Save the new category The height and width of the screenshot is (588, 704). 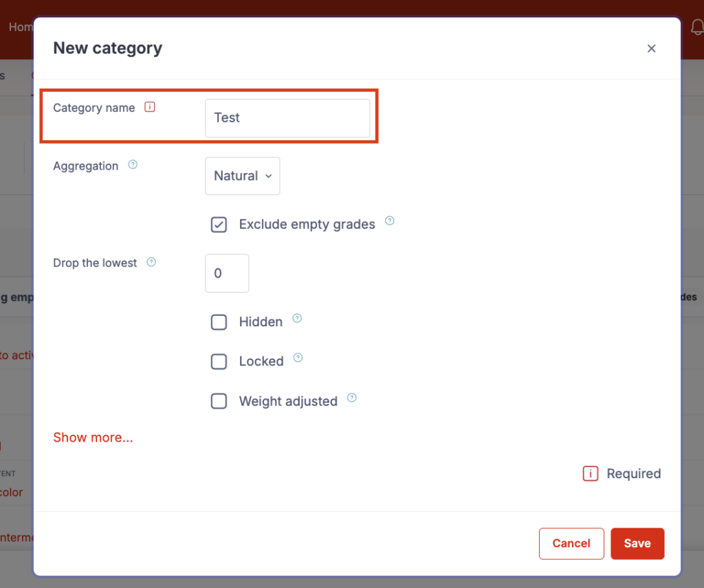point(637,543)
